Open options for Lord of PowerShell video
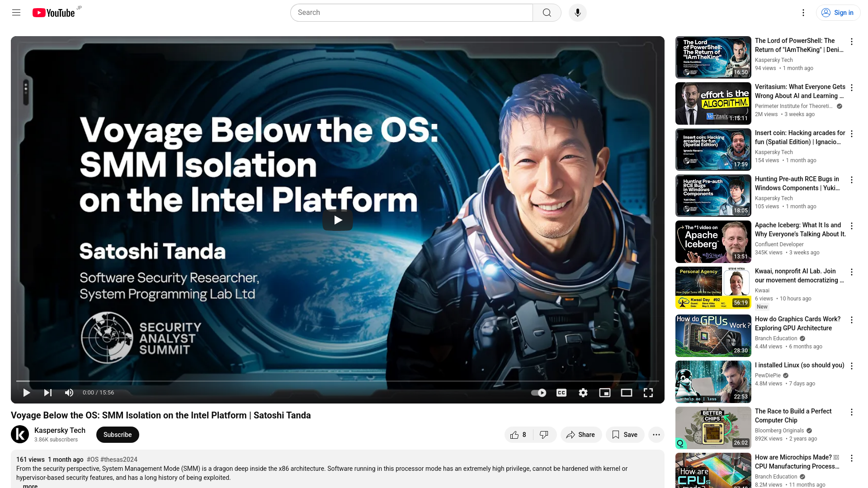The image size is (868, 488). pyautogui.click(x=852, y=42)
